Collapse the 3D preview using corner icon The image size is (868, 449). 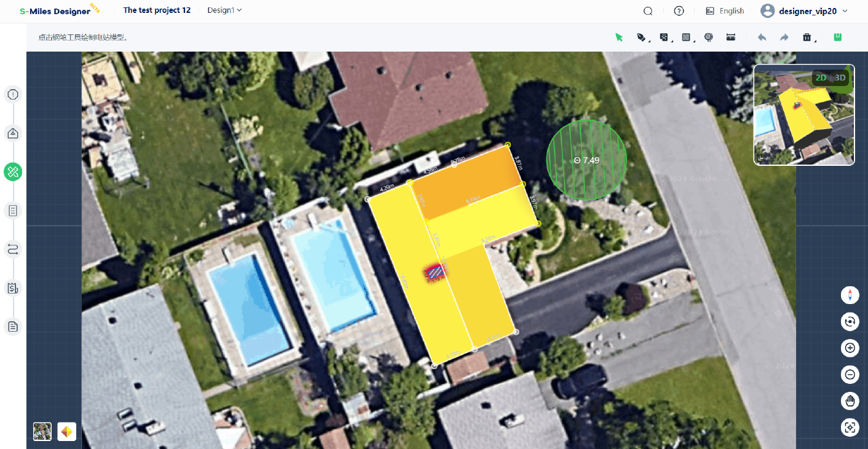point(762,158)
